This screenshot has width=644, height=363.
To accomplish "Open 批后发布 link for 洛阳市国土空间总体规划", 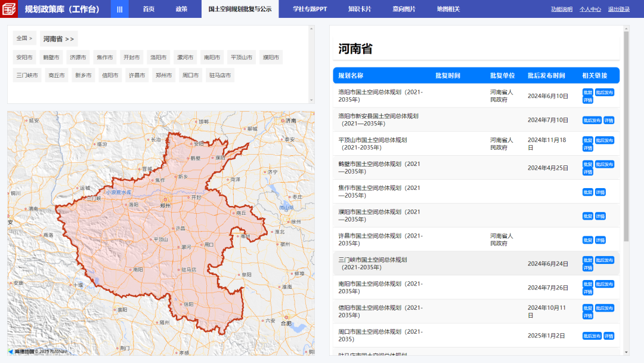I will point(605,93).
